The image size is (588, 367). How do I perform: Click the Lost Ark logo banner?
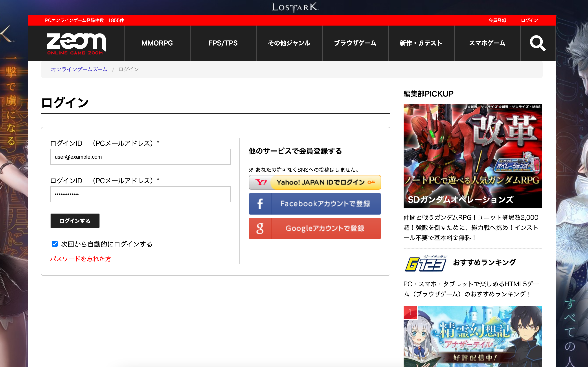pos(295,7)
